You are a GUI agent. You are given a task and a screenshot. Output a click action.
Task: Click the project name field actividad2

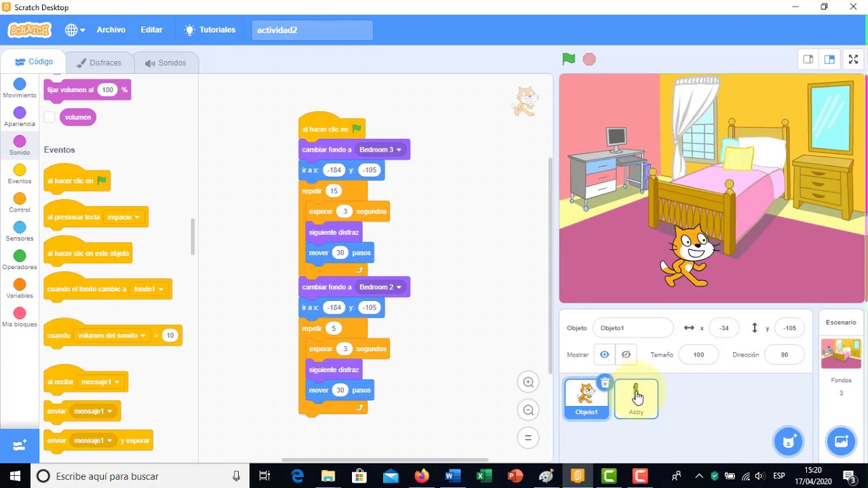[312, 30]
